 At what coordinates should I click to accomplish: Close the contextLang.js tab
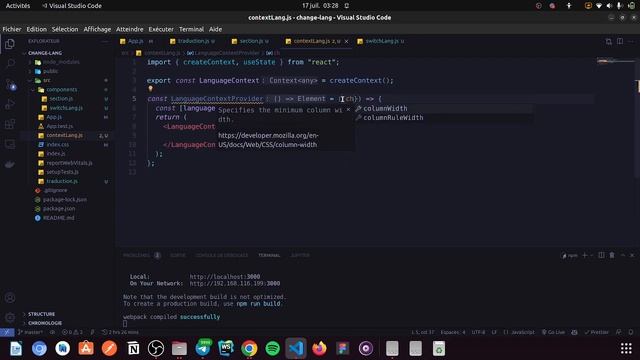[346, 41]
